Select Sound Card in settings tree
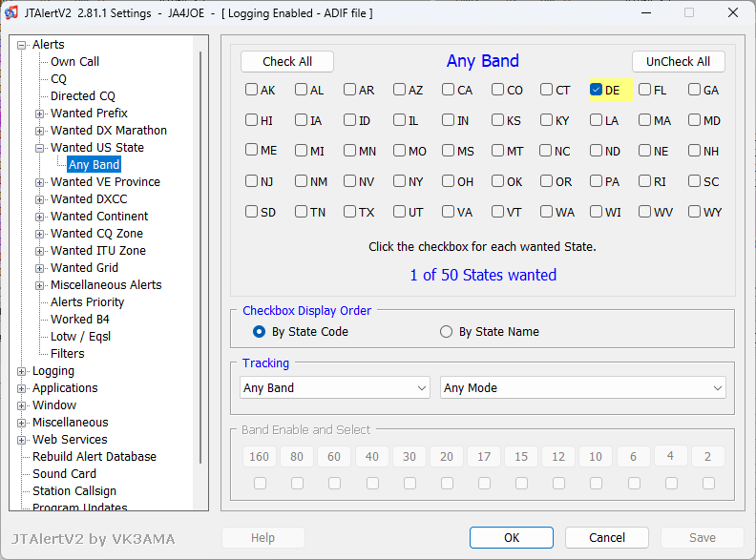The width and height of the screenshot is (756, 560). [x=64, y=474]
